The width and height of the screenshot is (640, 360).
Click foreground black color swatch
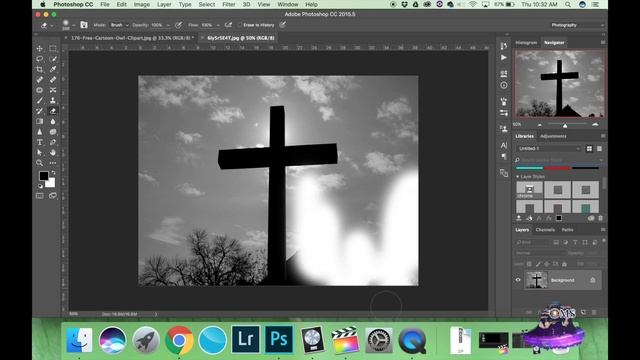point(43,176)
